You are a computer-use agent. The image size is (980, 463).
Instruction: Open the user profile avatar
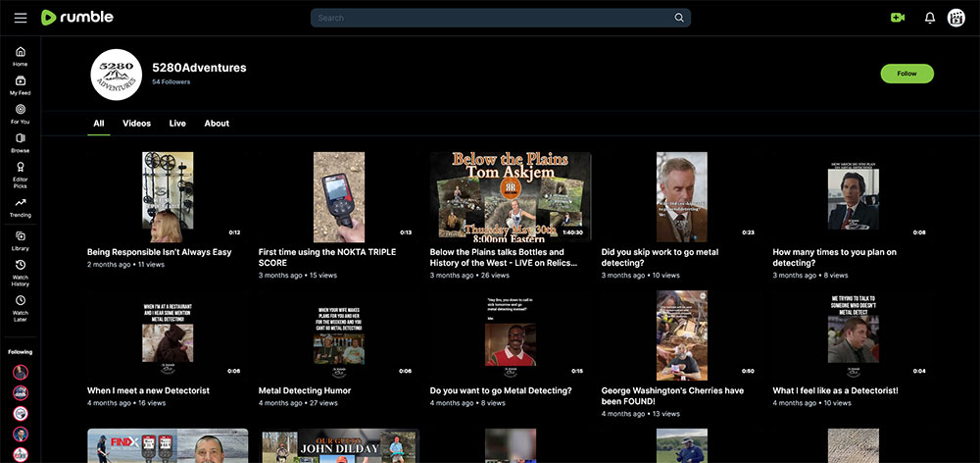(x=956, y=18)
